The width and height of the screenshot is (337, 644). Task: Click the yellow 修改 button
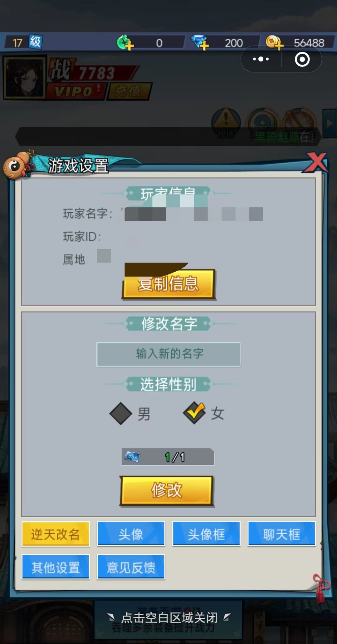point(167,491)
